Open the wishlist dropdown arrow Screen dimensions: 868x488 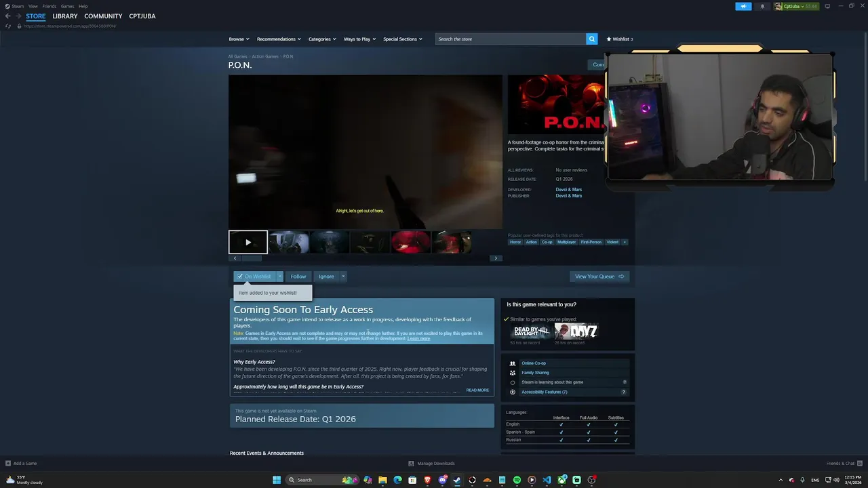coord(279,277)
